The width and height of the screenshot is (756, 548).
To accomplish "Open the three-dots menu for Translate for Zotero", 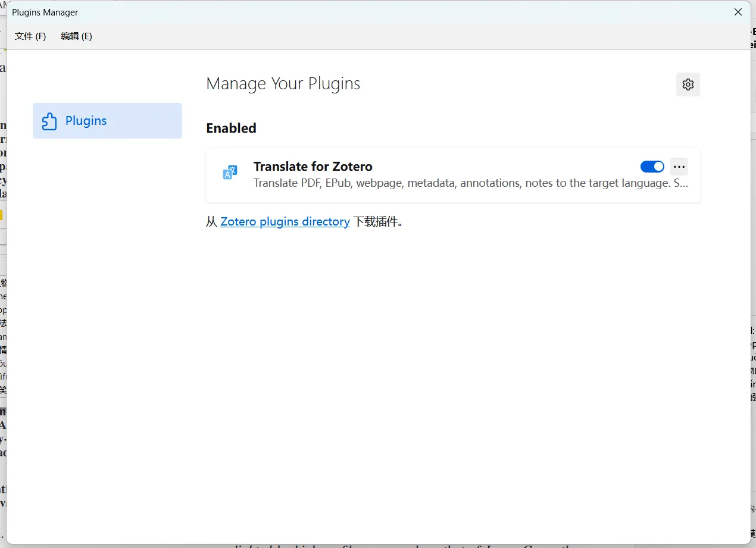I will click(x=679, y=167).
